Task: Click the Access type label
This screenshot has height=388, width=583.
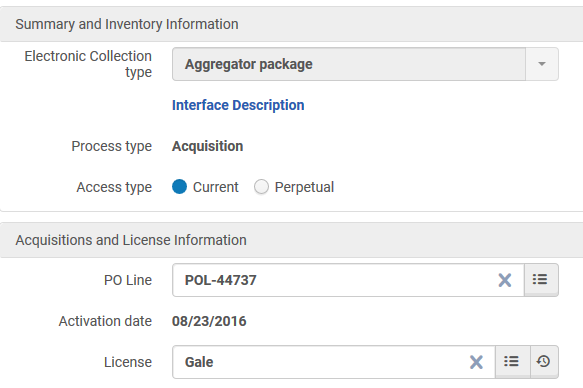Action: [114, 187]
